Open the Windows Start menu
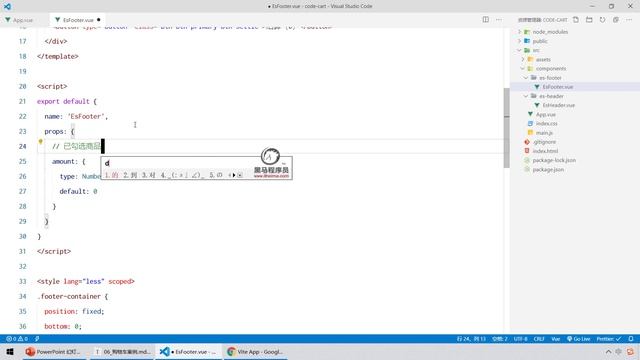 click(10, 351)
